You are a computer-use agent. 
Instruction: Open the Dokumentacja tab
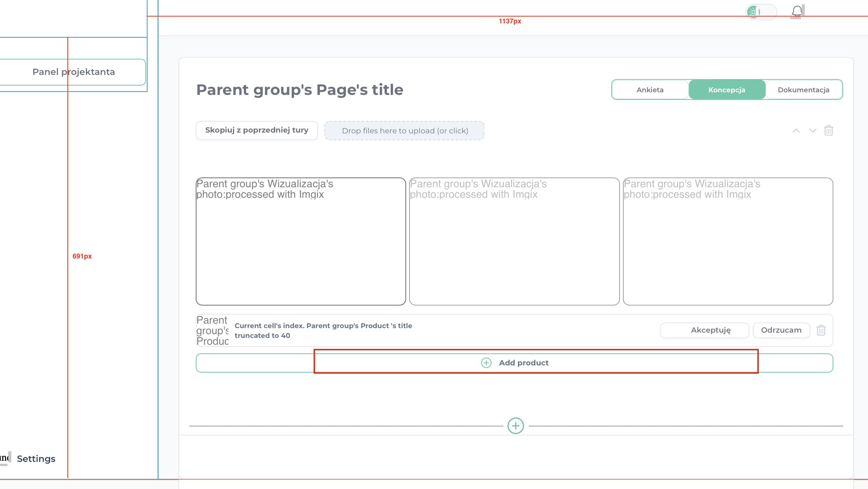[x=804, y=90]
